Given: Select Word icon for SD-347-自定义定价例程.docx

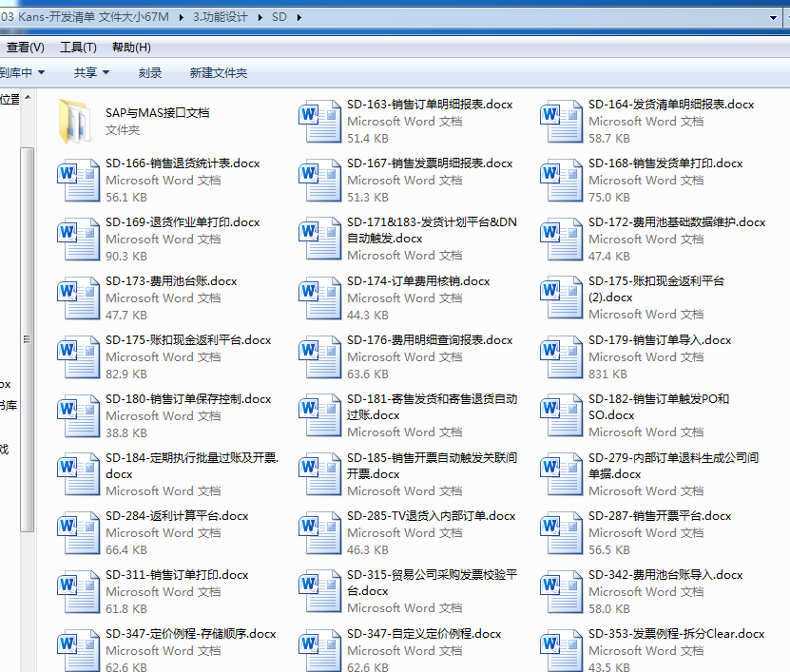Looking at the screenshot, I should point(319,650).
